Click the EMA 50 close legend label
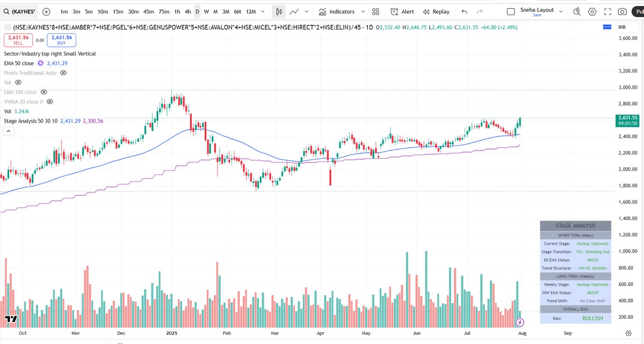644x344 pixels. [19, 63]
